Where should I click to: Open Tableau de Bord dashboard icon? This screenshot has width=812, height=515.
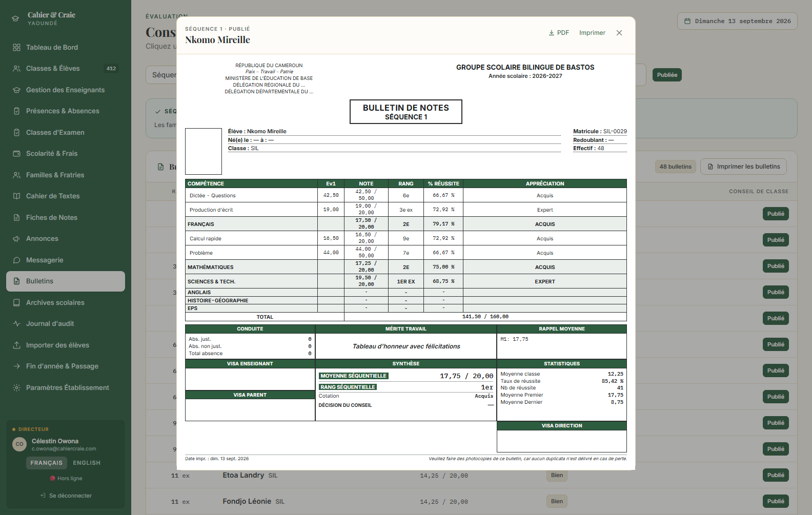16,47
